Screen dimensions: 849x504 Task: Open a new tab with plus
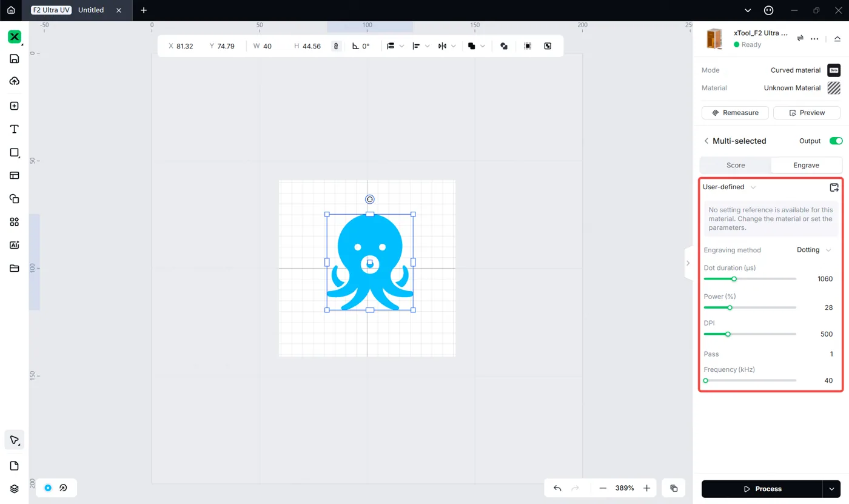[144, 10]
